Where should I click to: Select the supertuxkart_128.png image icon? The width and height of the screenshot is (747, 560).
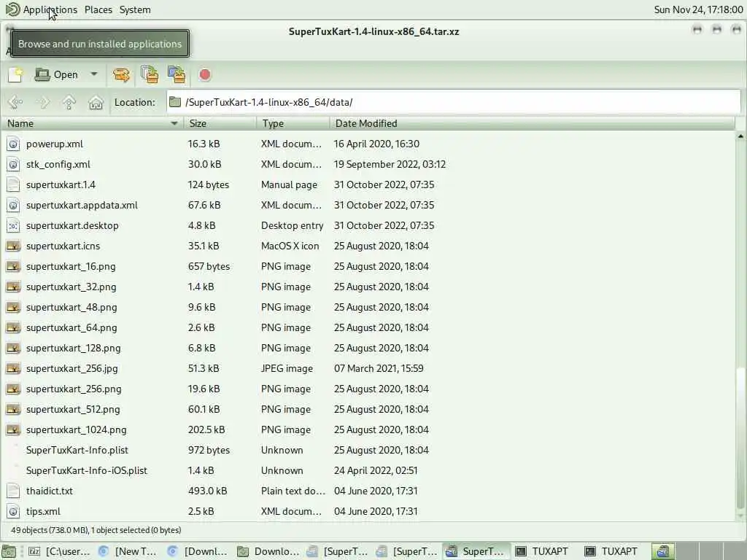click(x=13, y=349)
